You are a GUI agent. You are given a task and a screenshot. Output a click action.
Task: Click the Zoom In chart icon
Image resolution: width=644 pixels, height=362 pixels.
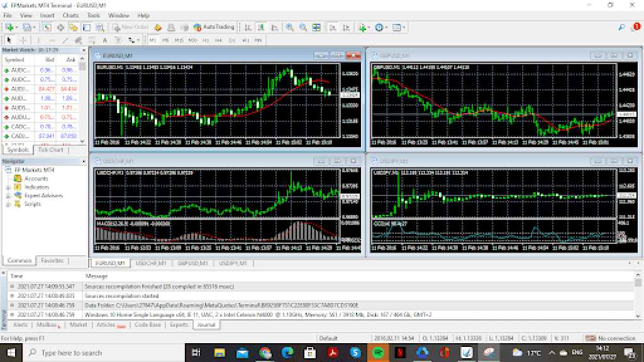click(x=289, y=27)
